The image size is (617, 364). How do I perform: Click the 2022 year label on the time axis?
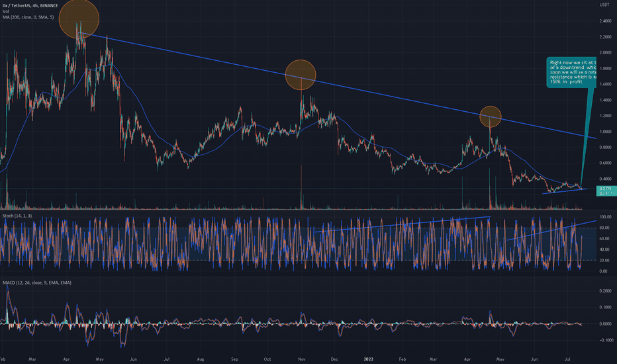369,359
